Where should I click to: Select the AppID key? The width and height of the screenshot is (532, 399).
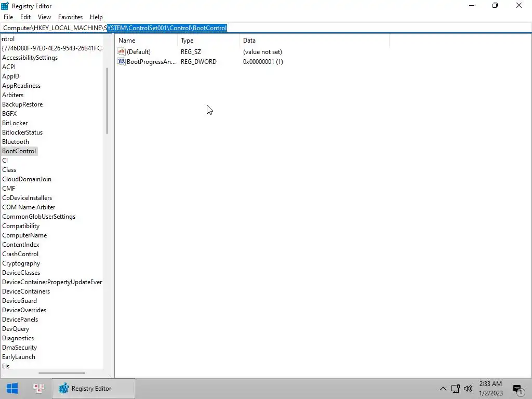[10, 76]
